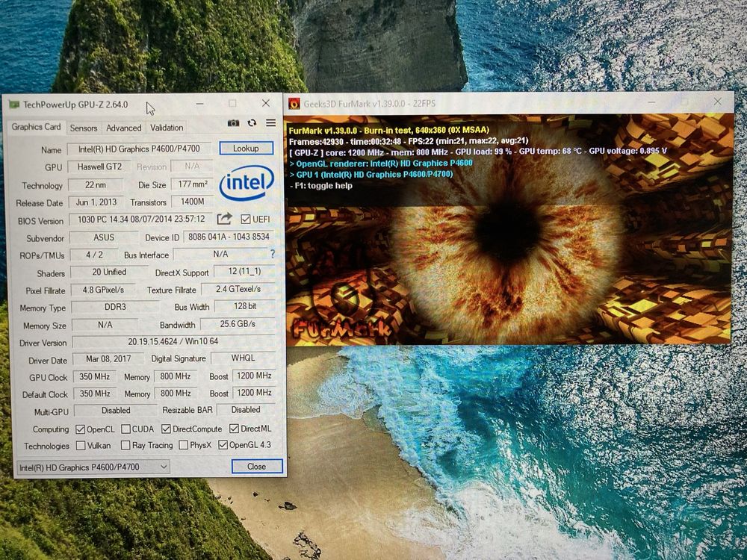
Task: Click the Default Clock value 350 MHz
Action: 95,393
